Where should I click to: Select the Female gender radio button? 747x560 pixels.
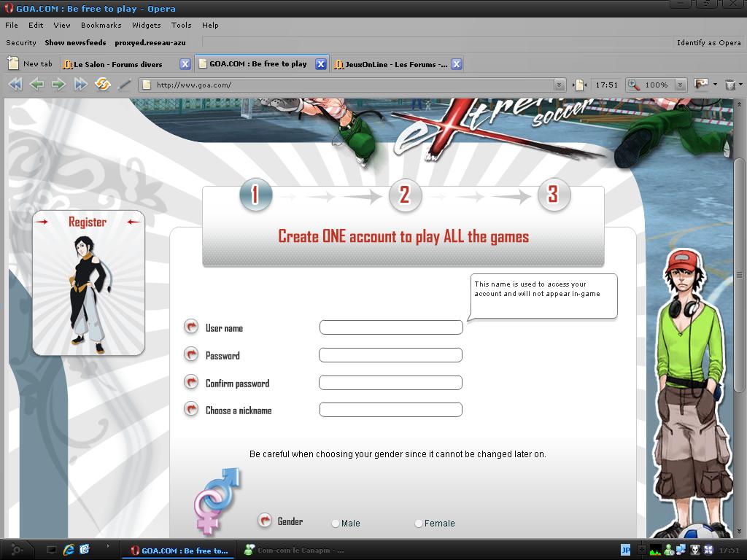pyautogui.click(x=418, y=524)
